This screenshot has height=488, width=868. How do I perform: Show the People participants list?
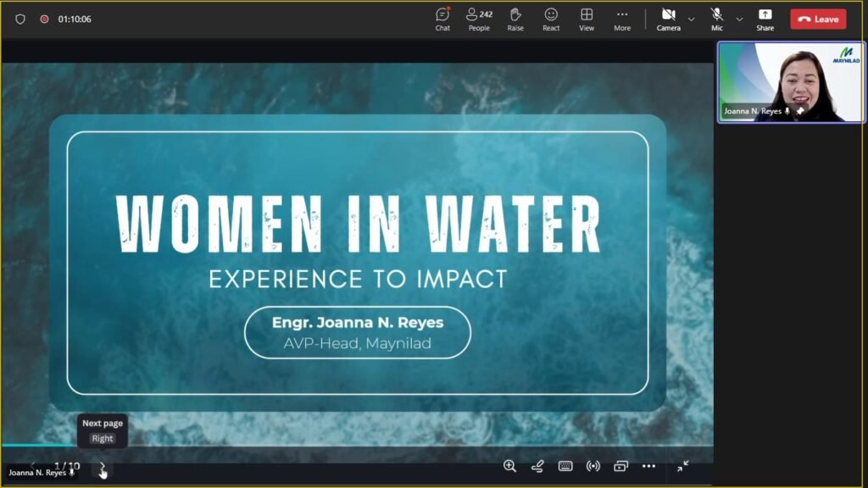tap(479, 19)
